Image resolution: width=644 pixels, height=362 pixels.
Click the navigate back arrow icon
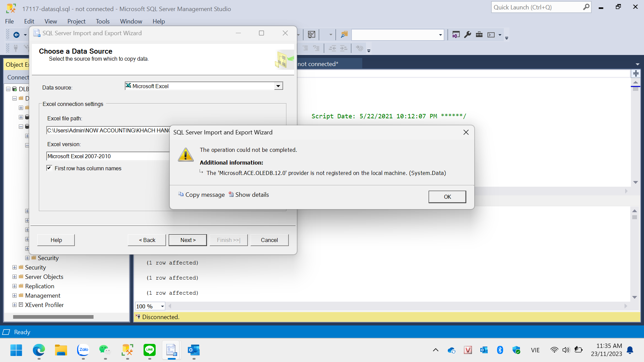[16, 35]
